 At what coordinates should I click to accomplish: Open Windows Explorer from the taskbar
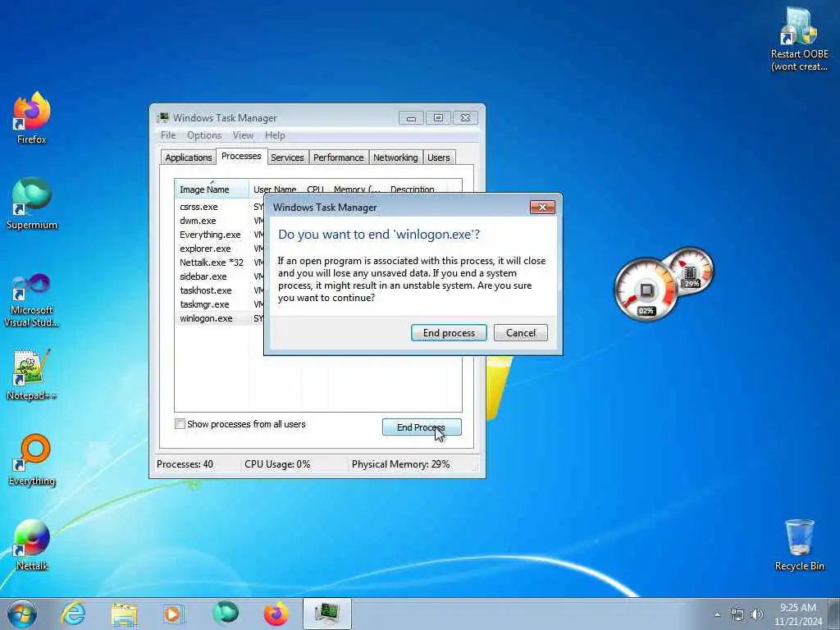[x=124, y=614]
